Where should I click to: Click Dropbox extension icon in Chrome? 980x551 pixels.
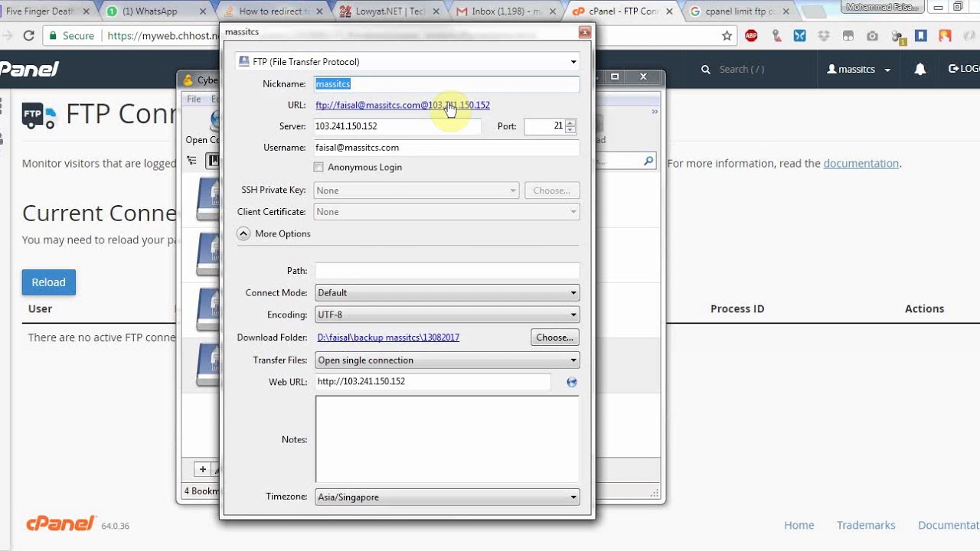pos(824,35)
